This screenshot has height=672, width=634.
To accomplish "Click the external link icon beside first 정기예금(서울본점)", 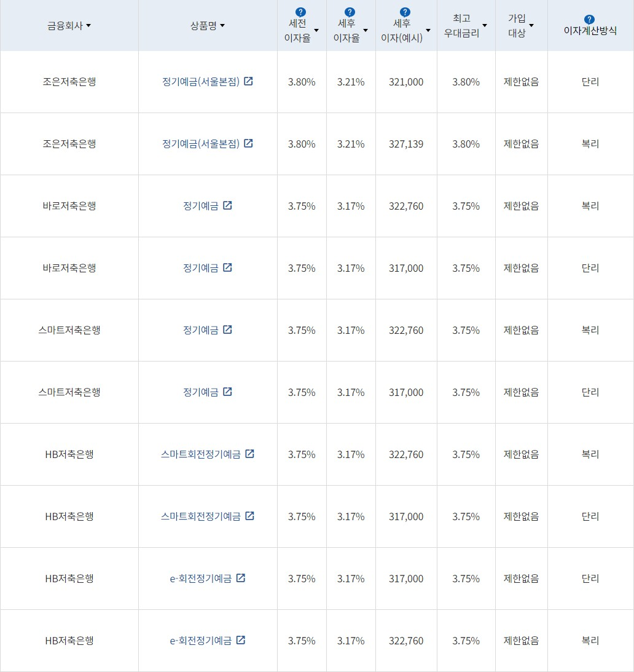I will [248, 81].
